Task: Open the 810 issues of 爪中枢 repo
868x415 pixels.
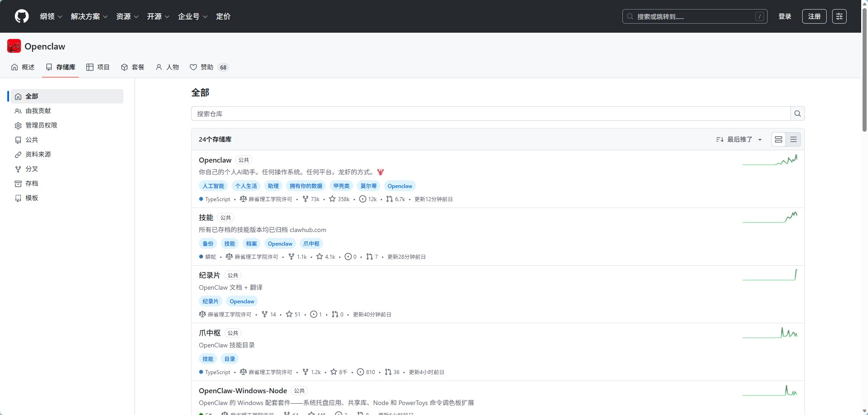Action: click(366, 372)
